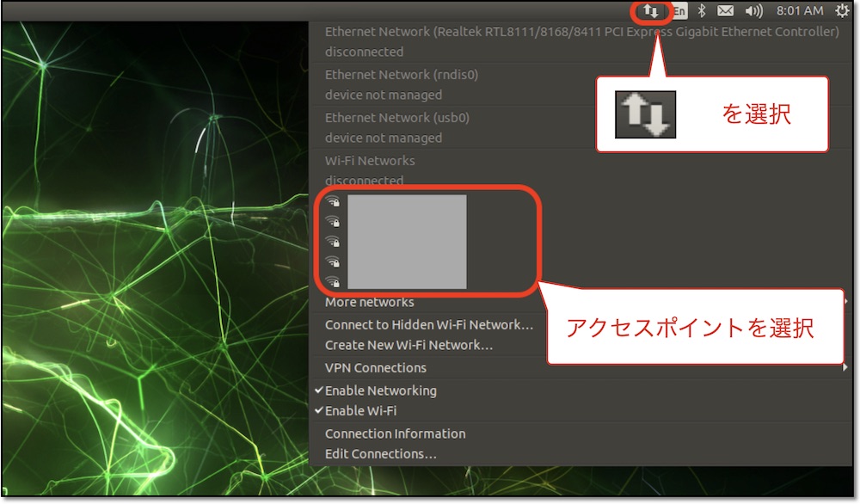Toggle the Enable Networking checkmark

(x=376, y=390)
